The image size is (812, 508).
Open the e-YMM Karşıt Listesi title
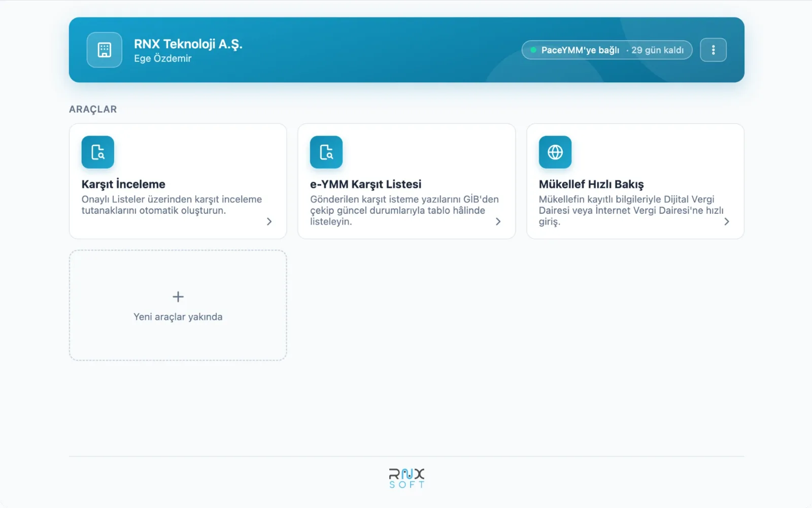pyautogui.click(x=366, y=184)
